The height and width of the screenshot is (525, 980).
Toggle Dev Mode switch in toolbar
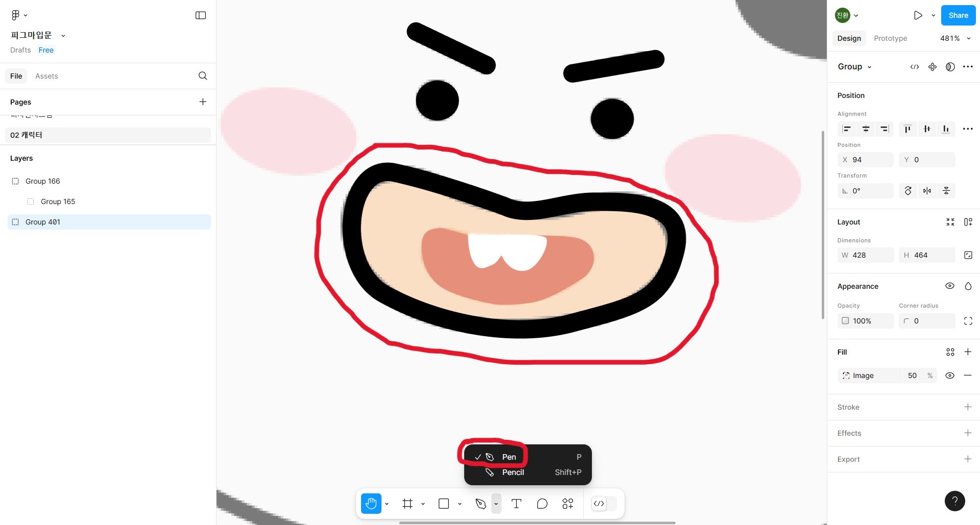tap(604, 504)
